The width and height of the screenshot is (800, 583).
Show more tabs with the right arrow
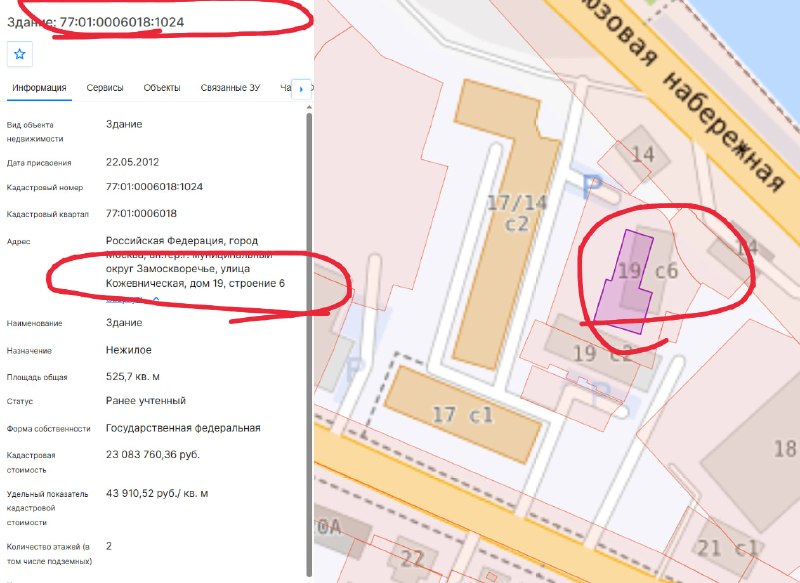coord(301,89)
